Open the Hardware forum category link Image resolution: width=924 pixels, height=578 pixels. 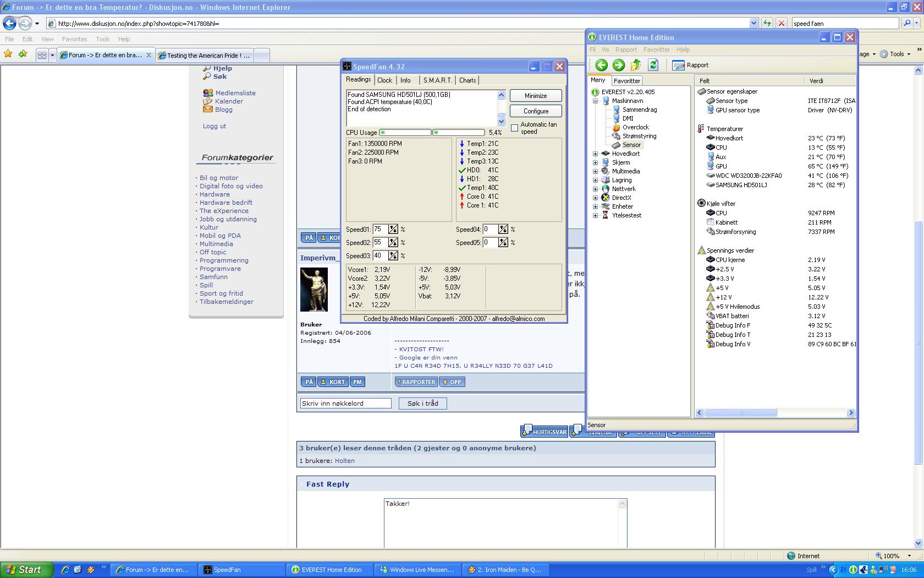[x=215, y=194]
